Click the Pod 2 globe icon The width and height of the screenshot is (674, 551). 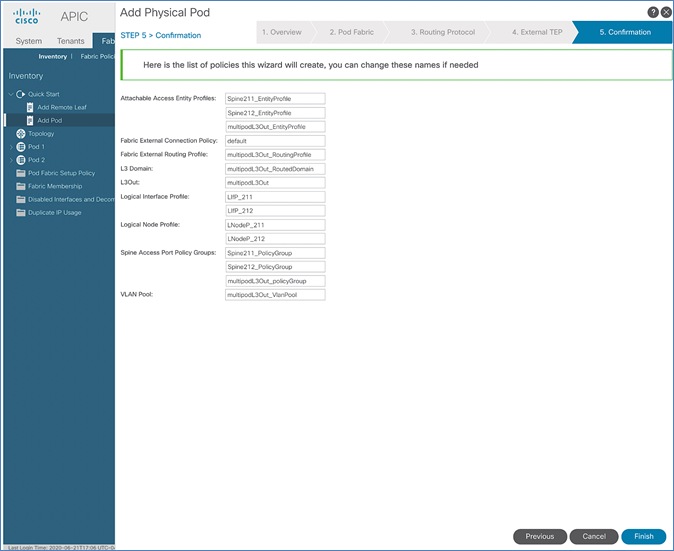(21, 160)
